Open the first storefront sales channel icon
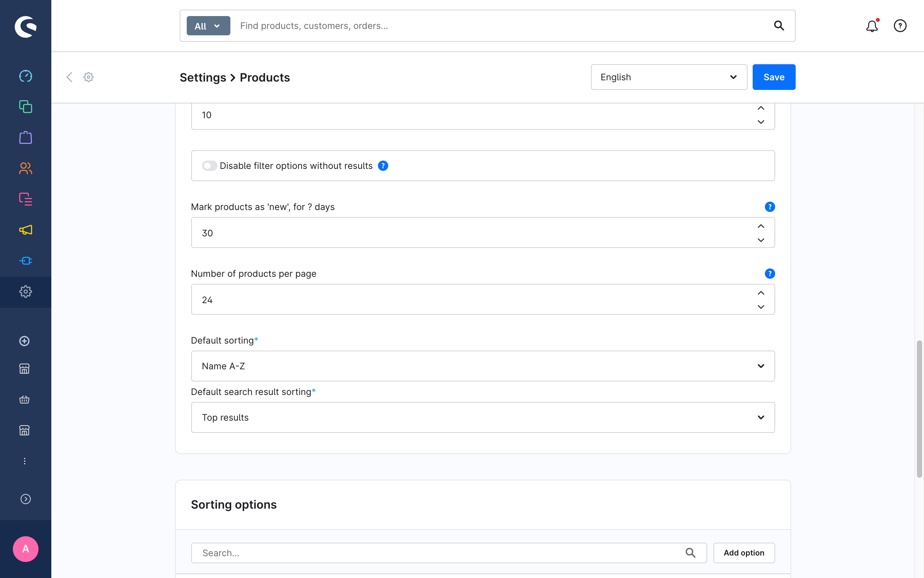 24,369
